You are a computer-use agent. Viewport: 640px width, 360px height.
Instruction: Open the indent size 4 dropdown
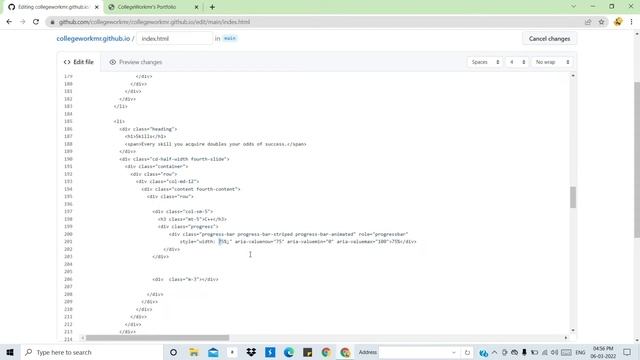pos(517,62)
